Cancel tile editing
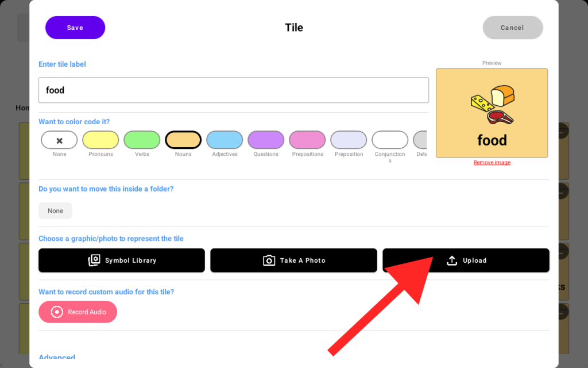 pos(512,28)
